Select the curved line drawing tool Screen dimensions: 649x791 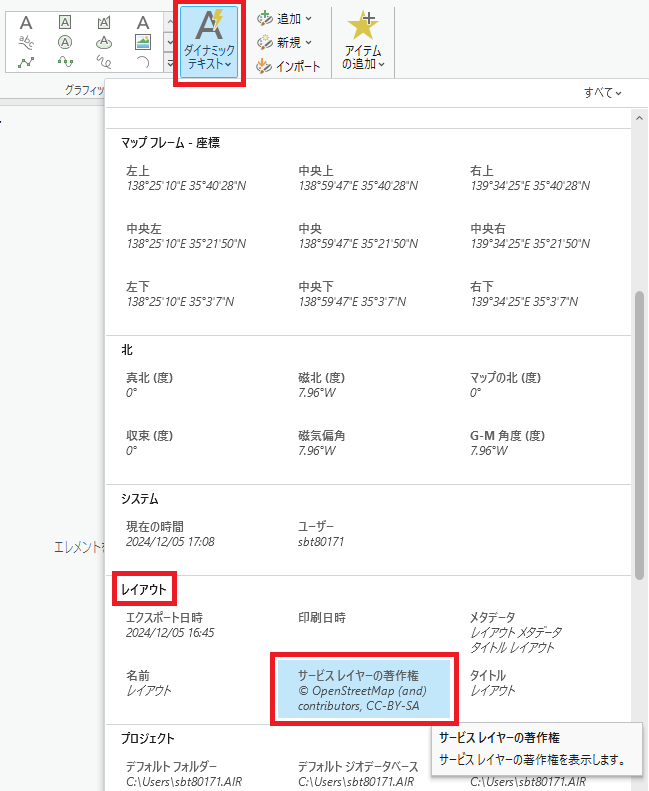65,63
